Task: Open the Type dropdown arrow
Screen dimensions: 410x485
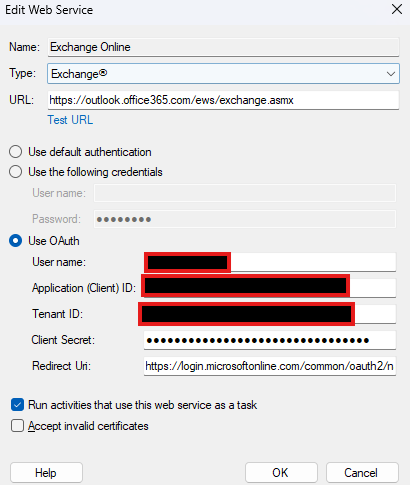Action: point(391,74)
